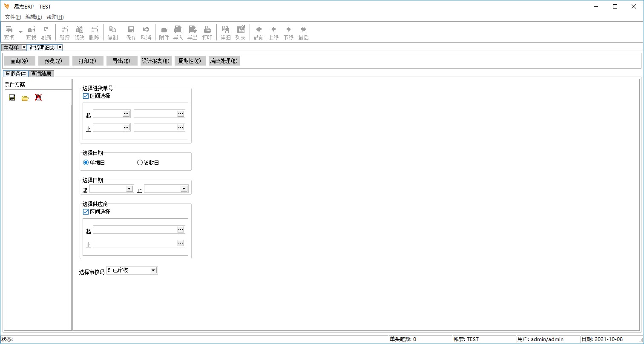
Task: Uncheck 区间选择 under 选择进货单号
Action: coord(86,96)
